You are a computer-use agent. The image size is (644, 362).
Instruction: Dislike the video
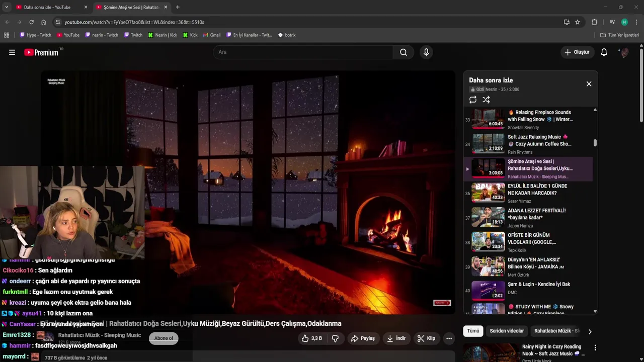tap(335, 338)
